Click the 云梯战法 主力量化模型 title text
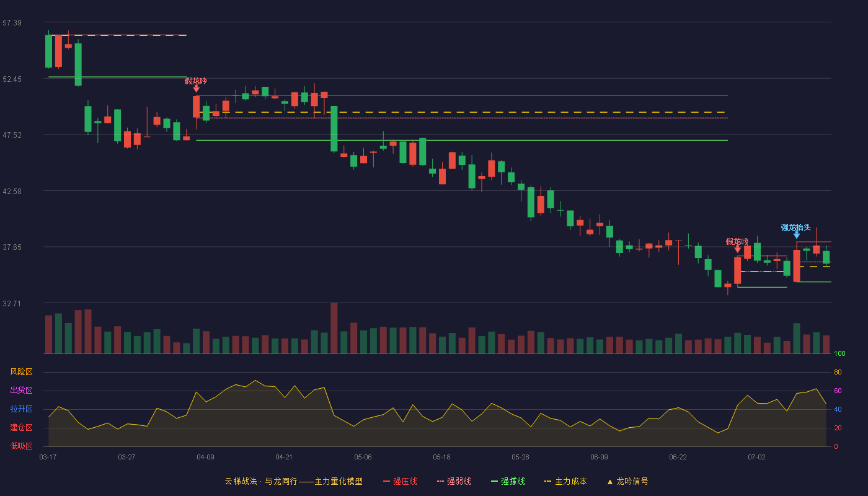The height and width of the screenshot is (496, 868). pyautogui.click(x=293, y=481)
